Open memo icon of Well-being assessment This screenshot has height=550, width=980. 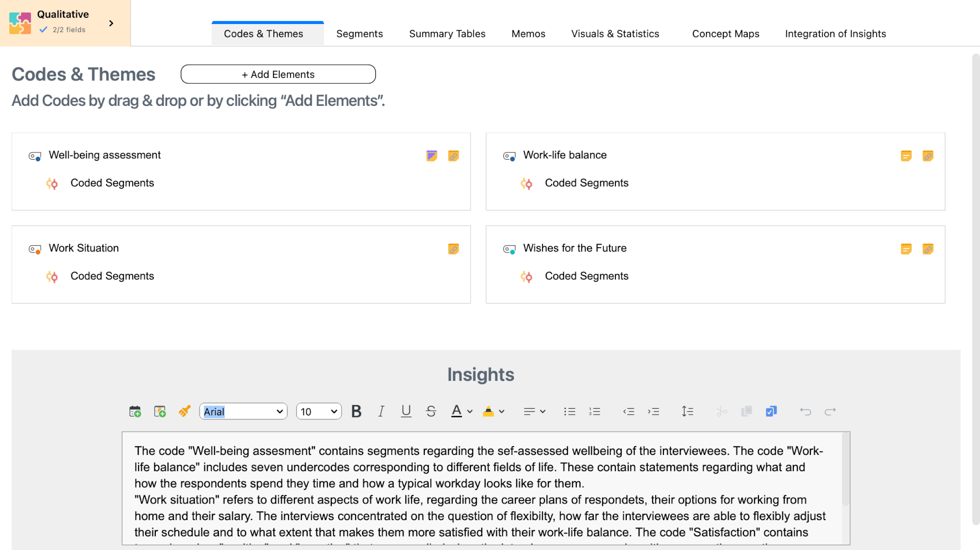point(432,156)
